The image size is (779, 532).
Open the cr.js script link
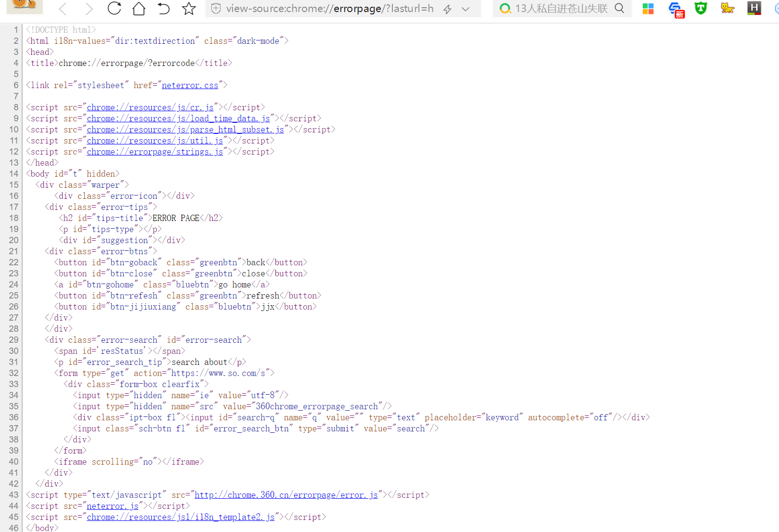coord(150,107)
